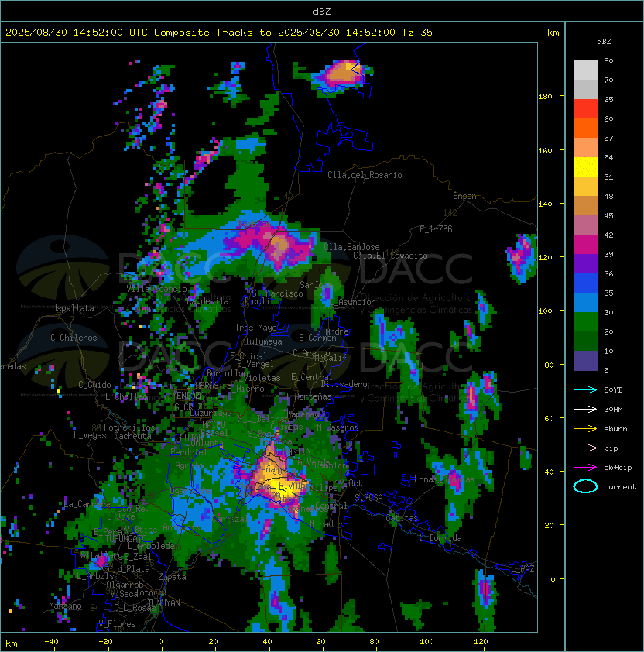Click the 'Mirador' map label
644x652 pixels.
[327, 524]
